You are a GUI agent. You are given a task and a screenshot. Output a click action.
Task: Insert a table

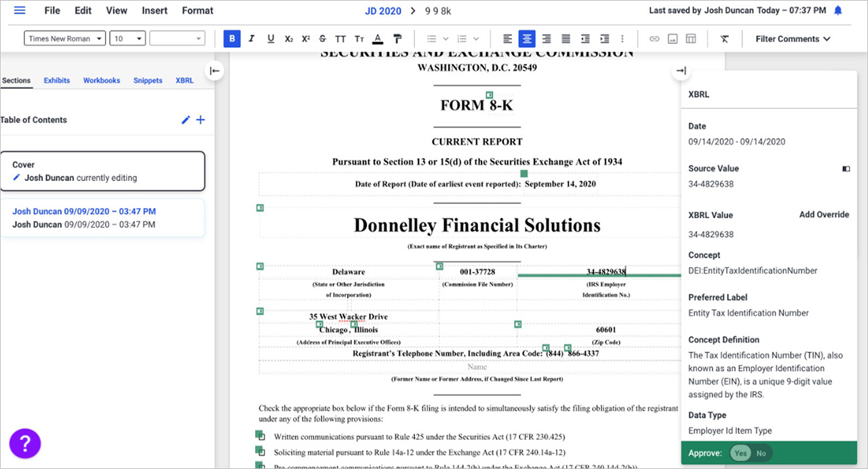pyautogui.click(x=691, y=39)
